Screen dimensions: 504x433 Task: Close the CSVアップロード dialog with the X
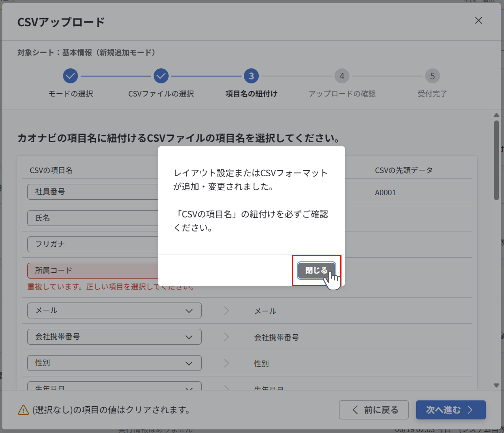478,21
